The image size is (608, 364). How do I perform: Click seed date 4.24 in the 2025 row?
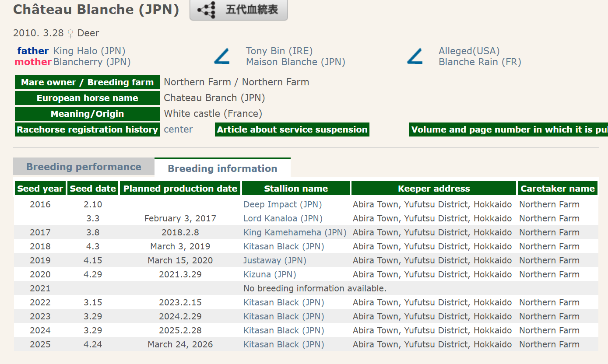click(93, 344)
